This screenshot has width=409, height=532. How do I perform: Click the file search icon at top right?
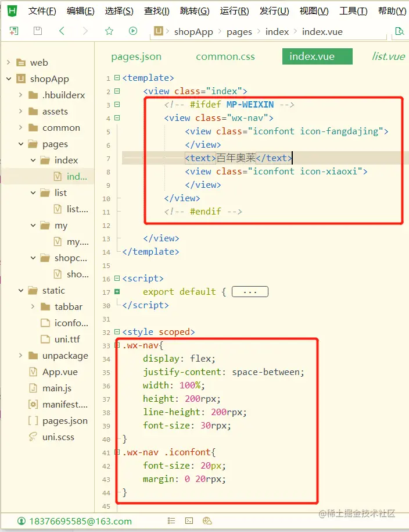[x=400, y=31]
